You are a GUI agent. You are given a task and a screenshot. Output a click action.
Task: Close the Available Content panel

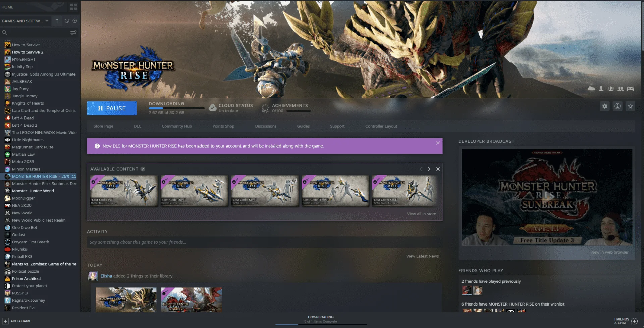click(438, 169)
